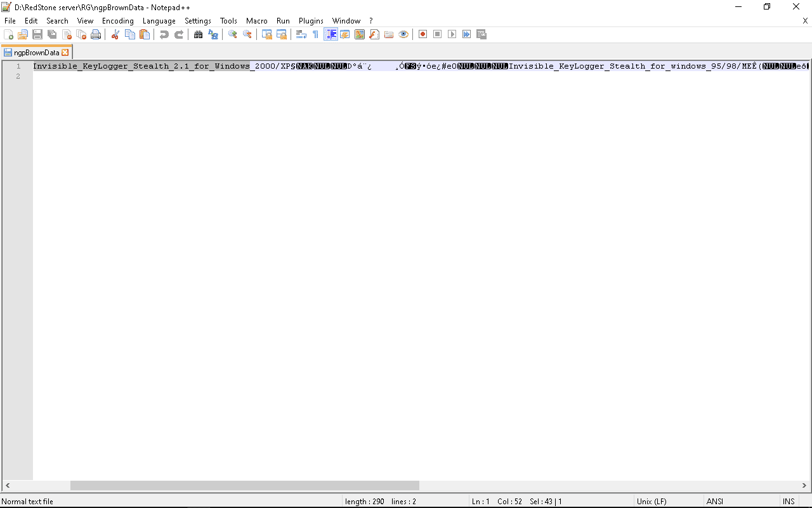
Task: Open the Function List icon
Action: click(x=374, y=34)
